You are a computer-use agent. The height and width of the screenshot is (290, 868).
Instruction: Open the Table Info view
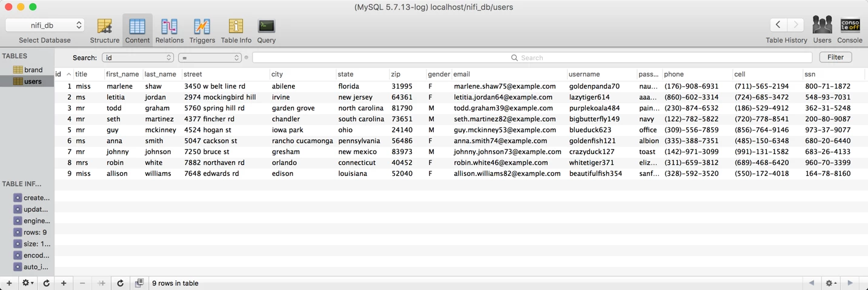[x=236, y=30]
